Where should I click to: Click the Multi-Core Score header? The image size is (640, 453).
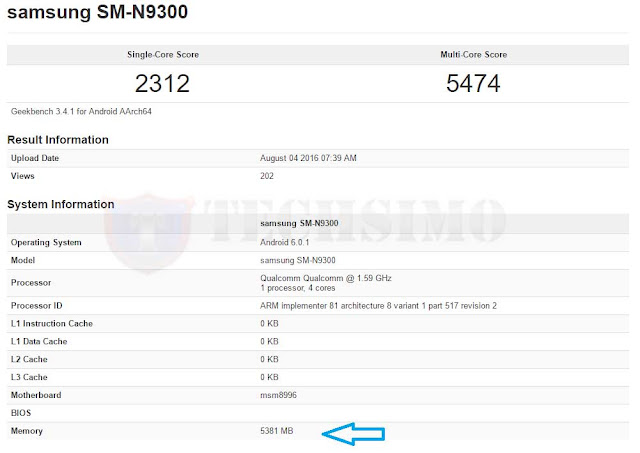pos(473,54)
